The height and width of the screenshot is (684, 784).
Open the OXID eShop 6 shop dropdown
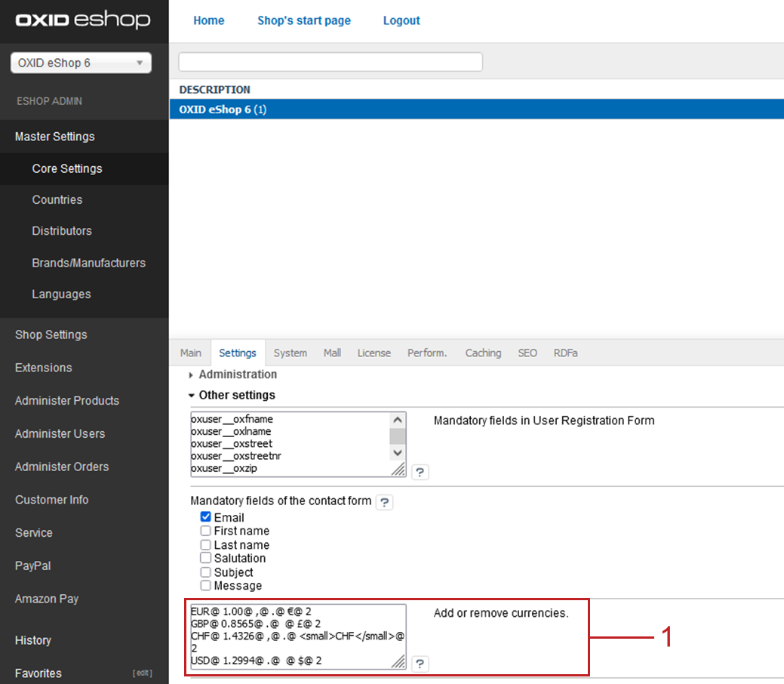[x=81, y=63]
